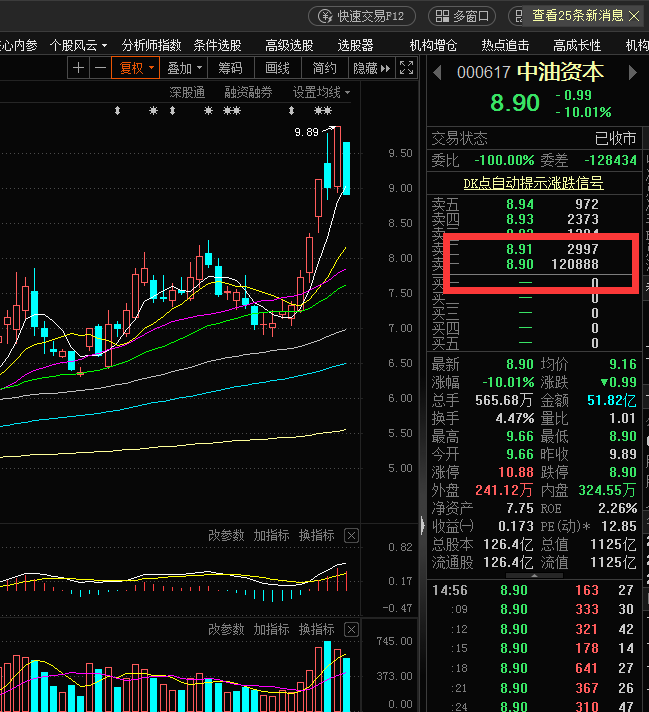Open the 高级选股 menu item
The width and height of the screenshot is (649, 712).
coord(289,45)
